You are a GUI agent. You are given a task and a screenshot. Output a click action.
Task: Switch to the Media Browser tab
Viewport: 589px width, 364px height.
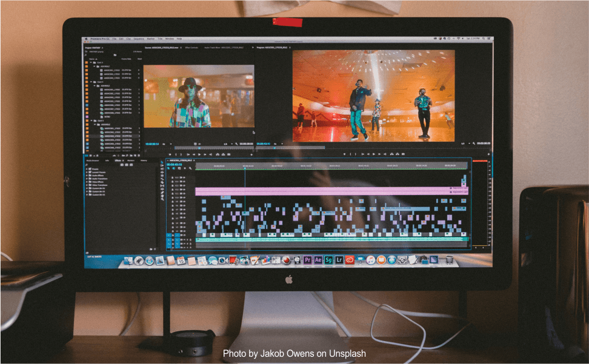(92, 160)
